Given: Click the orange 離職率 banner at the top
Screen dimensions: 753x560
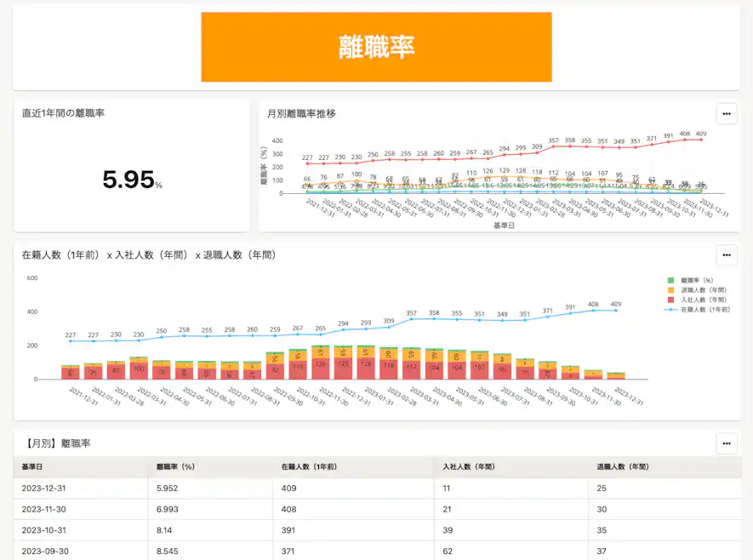Looking at the screenshot, I should (376, 47).
